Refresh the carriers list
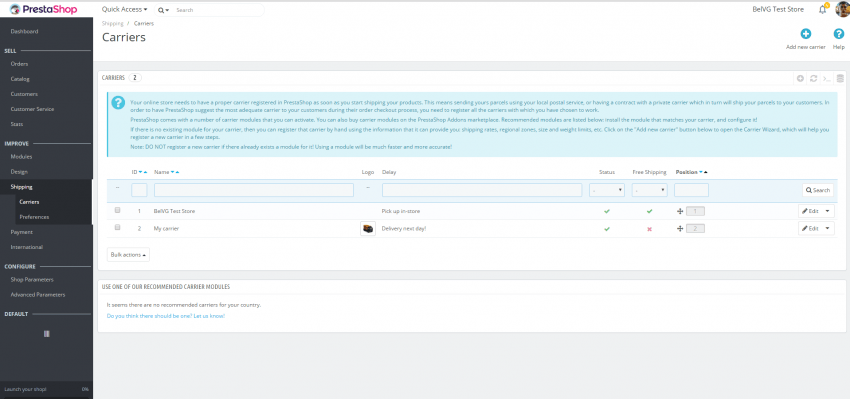The height and width of the screenshot is (399, 850). 813,79
